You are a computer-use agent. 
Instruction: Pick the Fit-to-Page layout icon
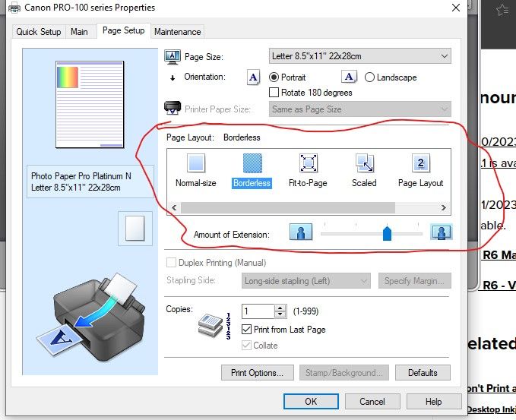(308, 163)
